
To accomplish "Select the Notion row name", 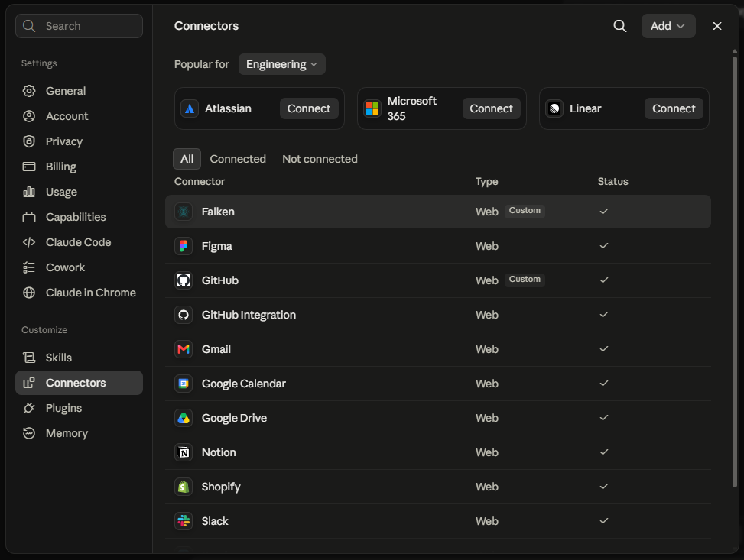I will tap(219, 452).
